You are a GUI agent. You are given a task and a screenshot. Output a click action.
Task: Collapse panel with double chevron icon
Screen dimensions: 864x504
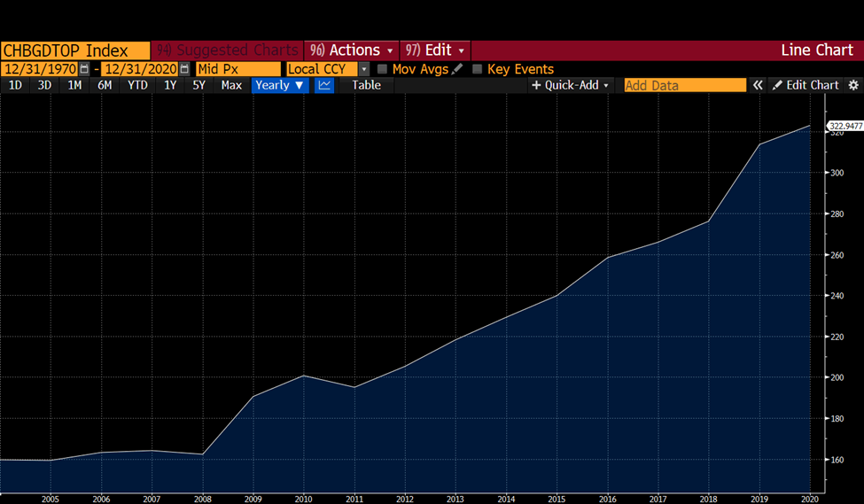pyautogui.click(x=758, y=85)
